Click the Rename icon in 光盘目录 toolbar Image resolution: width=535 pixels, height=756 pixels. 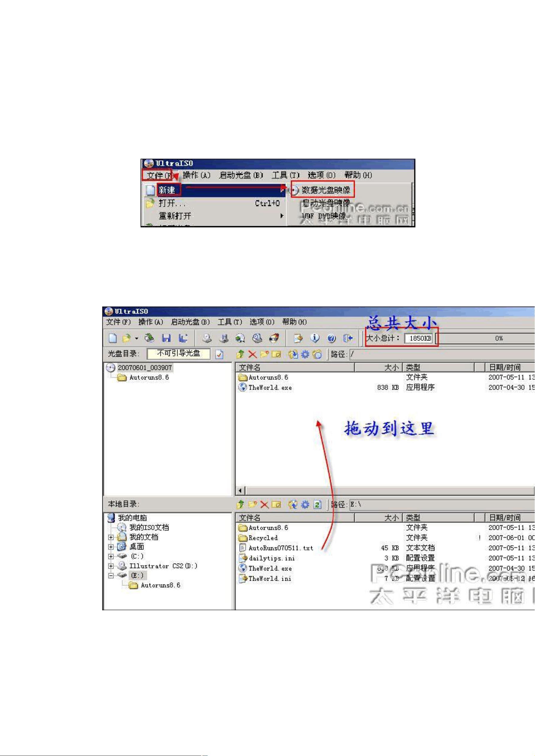(276, 354)
